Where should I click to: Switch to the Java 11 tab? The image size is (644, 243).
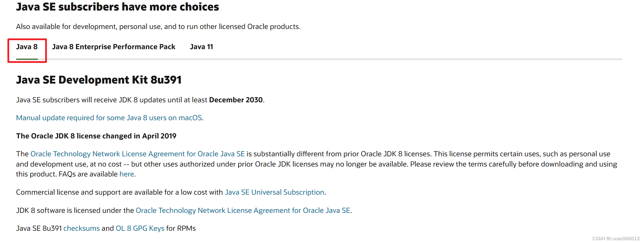coord(201,47)
